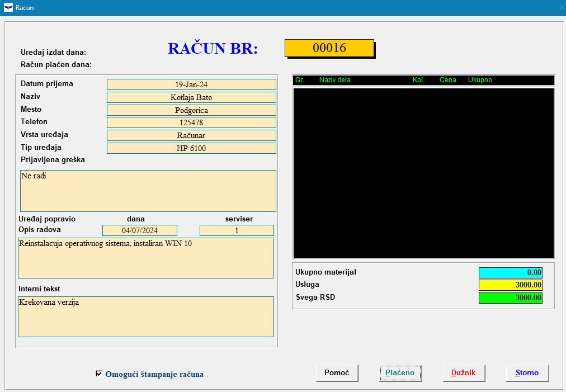Click the Naziv field with Kotlaja Bato

click(191, 97)
